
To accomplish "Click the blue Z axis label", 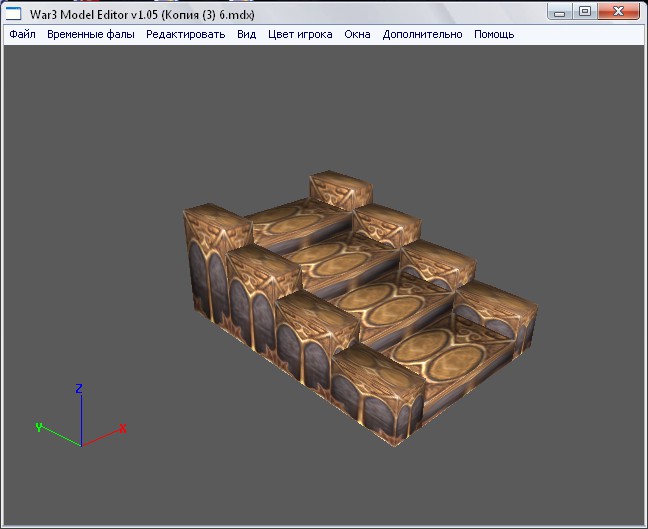I will tap(79, 388).
